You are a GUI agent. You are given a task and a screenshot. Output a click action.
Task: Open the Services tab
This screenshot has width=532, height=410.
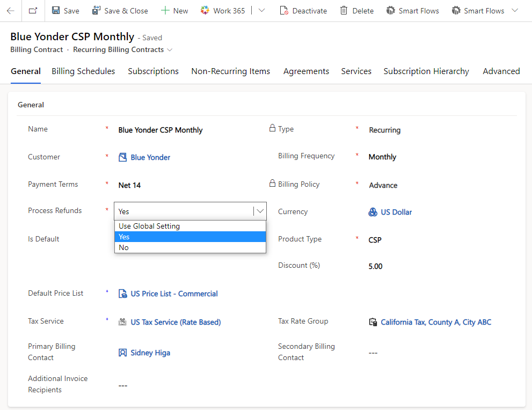click(356, 71)
